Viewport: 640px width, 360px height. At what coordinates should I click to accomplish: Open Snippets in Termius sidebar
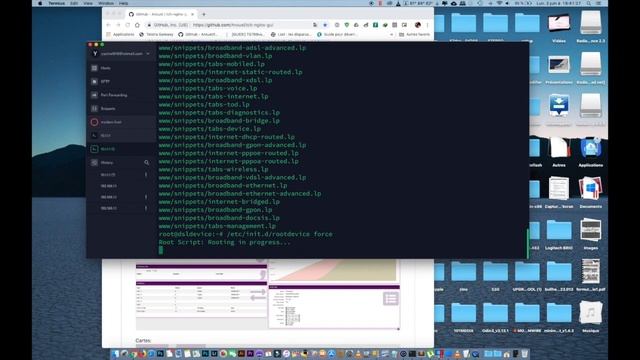121,109
